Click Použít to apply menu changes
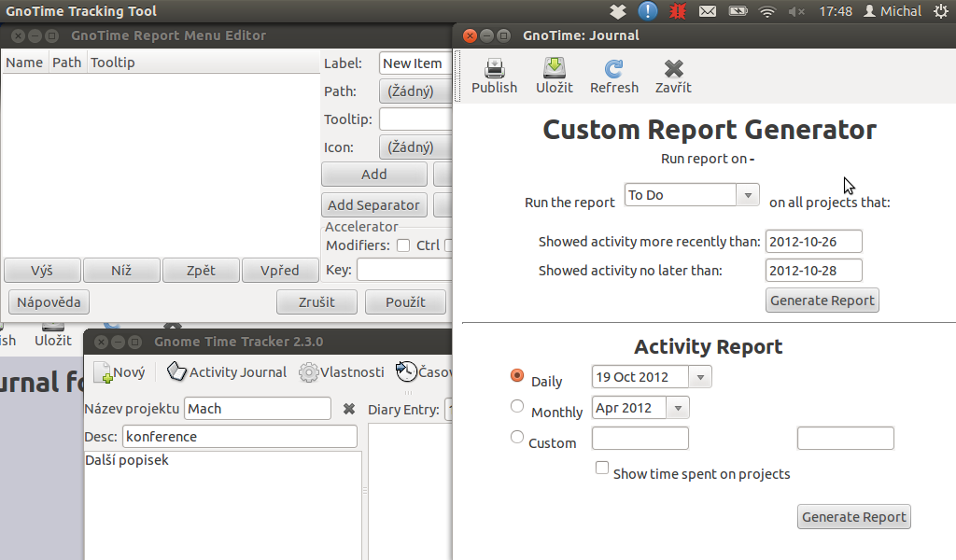Viewport: 956px width, 560px height. click(x=405, y=302)
